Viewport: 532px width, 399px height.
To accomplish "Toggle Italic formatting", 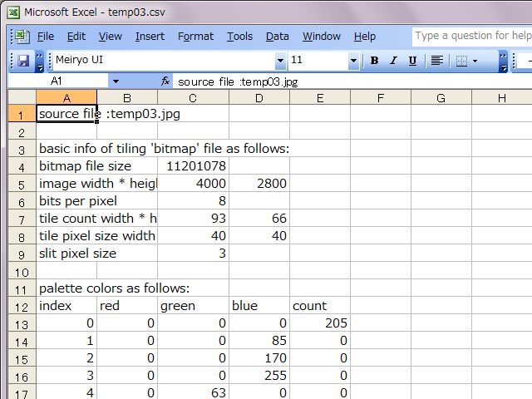I will 393,61.
